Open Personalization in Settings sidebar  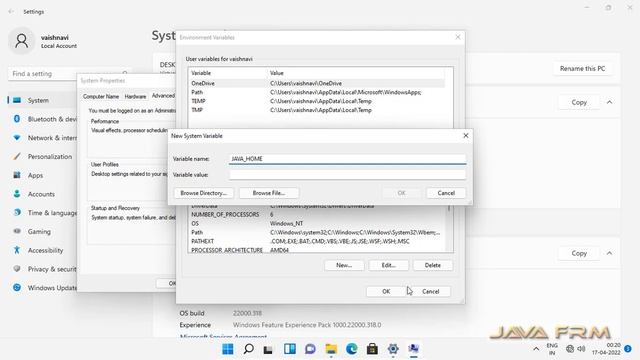(x=42, y=157)
